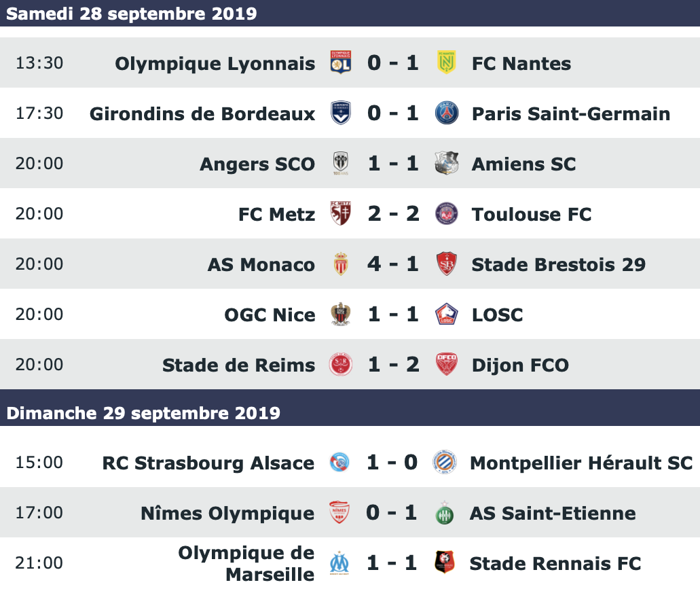Click the Girondins de Bordeaux crest
The height and width of the screenshot is (589, 700).
339,113
